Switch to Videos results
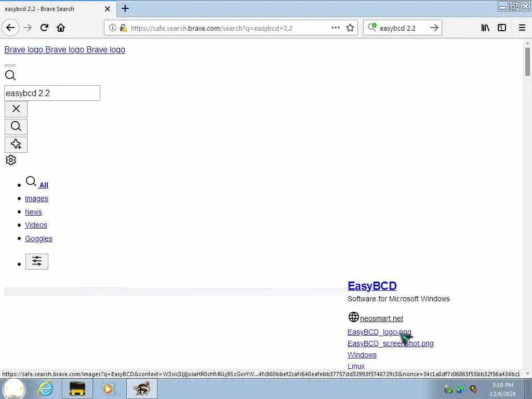Screen dimensions: 532x399 (36, 225)
